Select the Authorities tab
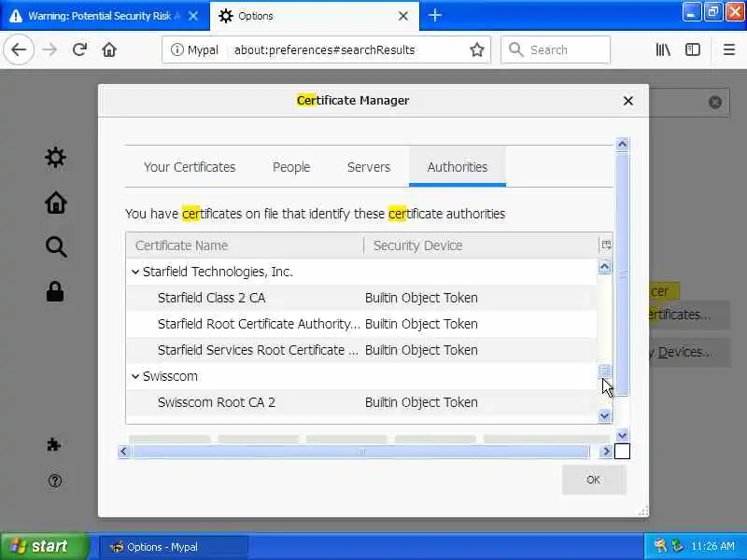This screenshot has height=560, width=747. [458, 167]
